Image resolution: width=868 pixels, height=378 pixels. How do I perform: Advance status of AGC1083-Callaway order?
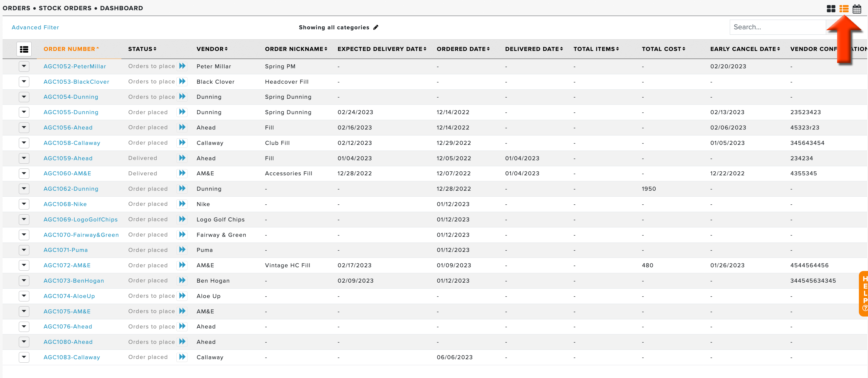point(182,357)
